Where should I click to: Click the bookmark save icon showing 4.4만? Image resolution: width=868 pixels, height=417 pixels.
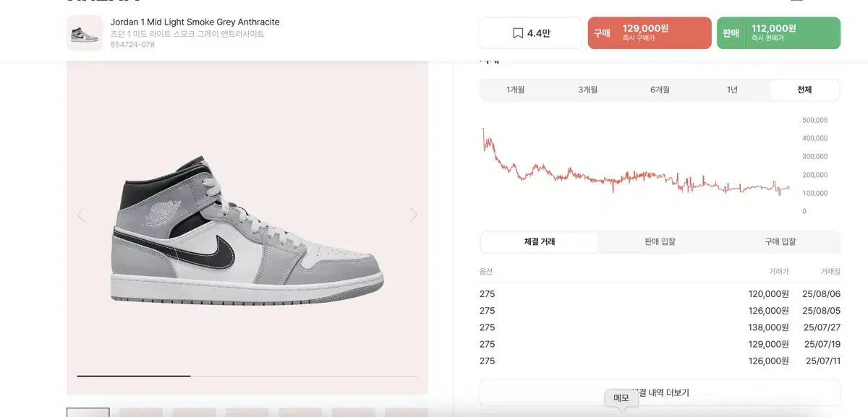531,33
